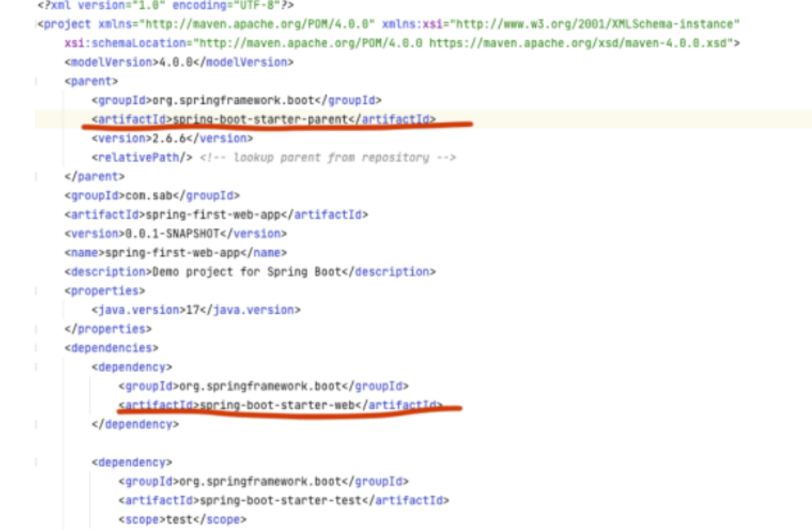Click the XMLSchema-instance URL value
Image resolution: width=812 pixels, height=530 pixels.
(595, 24)
